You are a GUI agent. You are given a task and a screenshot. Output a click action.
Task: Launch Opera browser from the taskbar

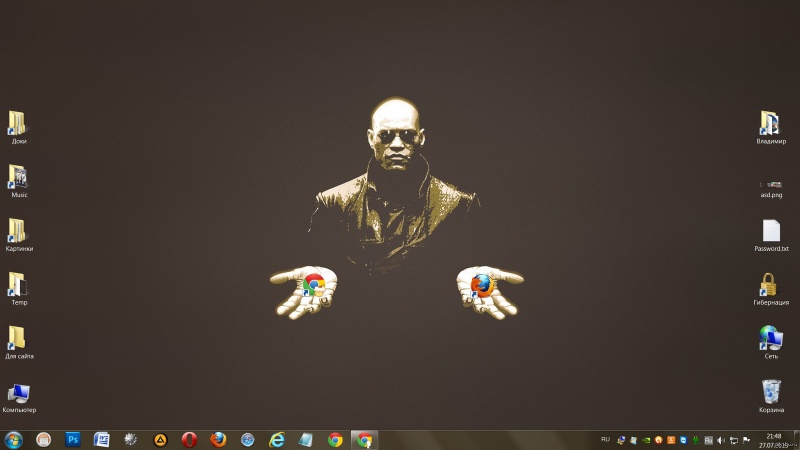point(189,440)
